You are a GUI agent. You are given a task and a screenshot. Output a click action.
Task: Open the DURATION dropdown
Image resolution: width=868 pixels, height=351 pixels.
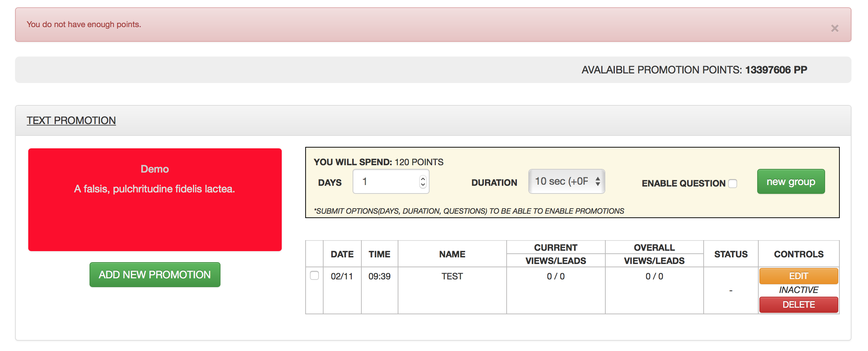click(566, 181)
